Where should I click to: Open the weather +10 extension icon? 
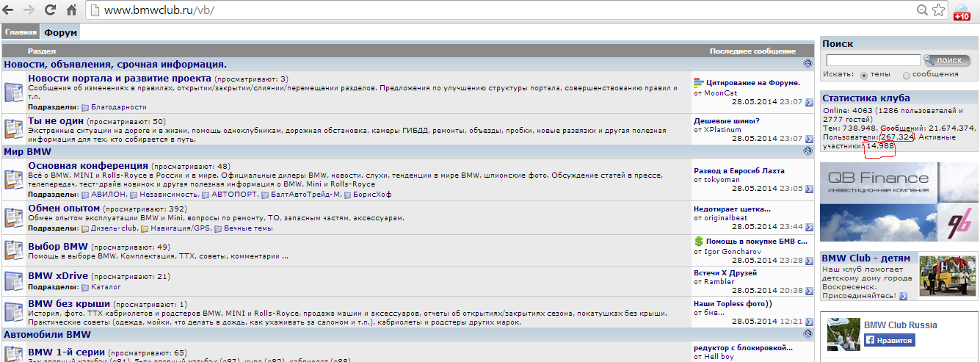tap(961, 12)
